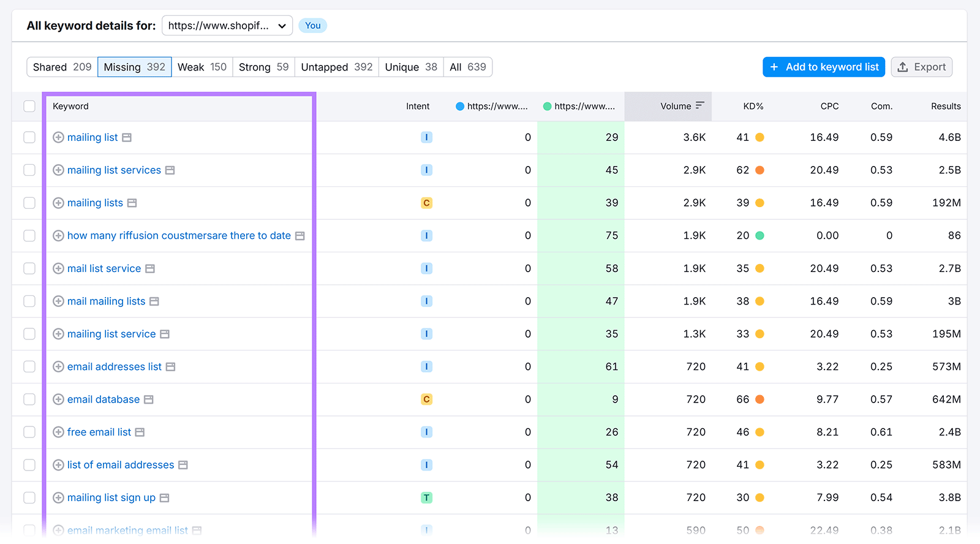This screenshot has width=980, height=544.
Task: Click the Volume sort icon
Action: pyautogui.click(x=699, y=105)
